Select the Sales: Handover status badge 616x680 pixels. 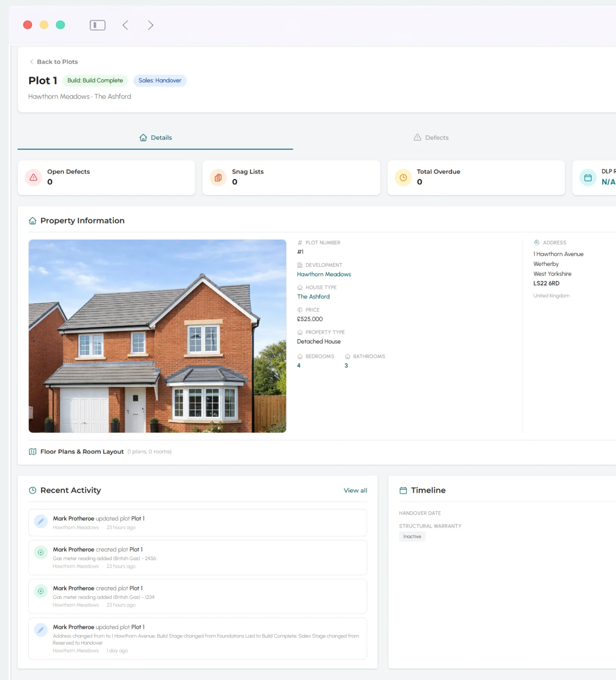(160, 80)
